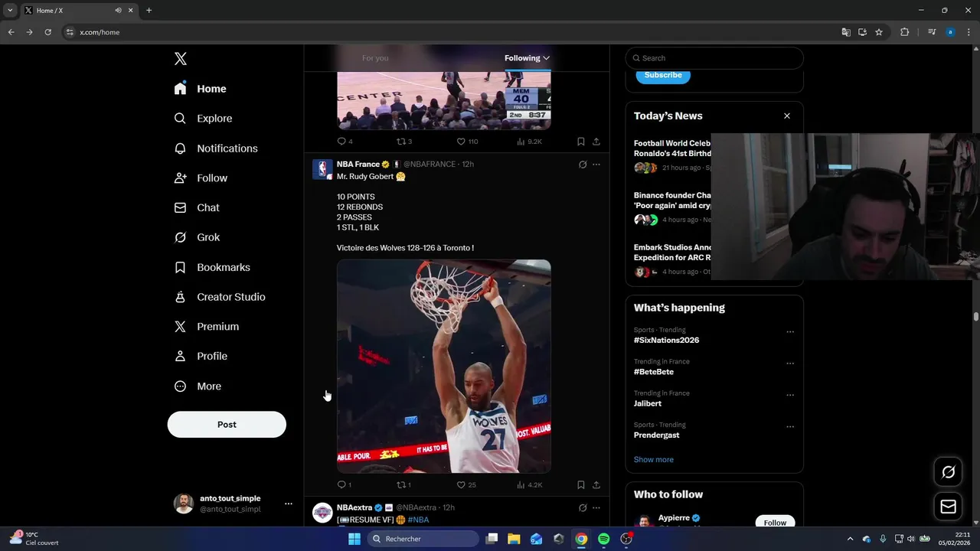Bookmark this page with star icon
Image resolution: width=980 pixels, height=551 pixels.
(x=879, y=32)
